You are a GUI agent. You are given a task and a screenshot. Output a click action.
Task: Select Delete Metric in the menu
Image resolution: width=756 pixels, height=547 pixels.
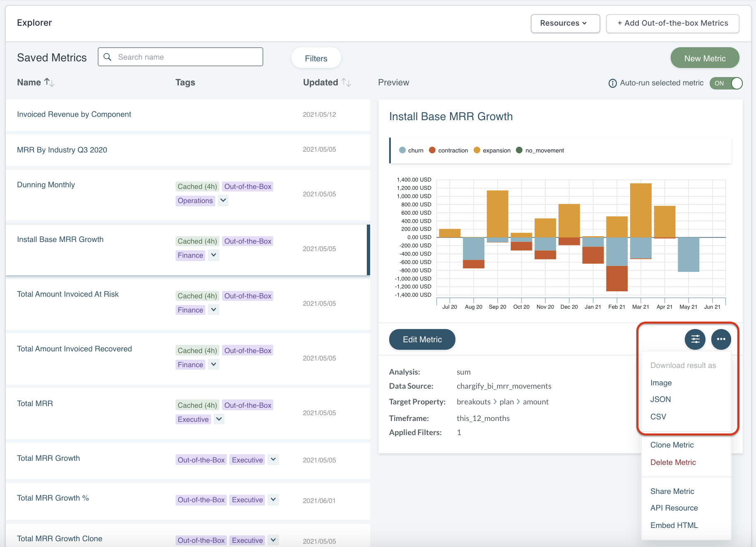pos(673,462)
